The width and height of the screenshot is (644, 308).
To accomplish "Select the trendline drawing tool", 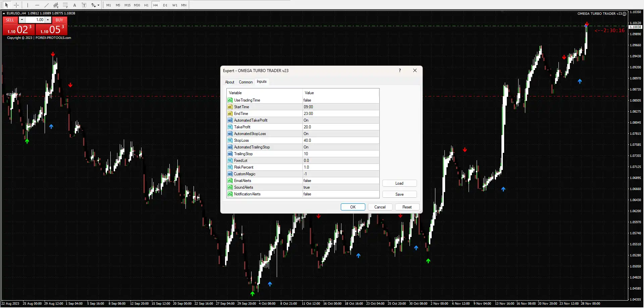I will click(47, 5).
